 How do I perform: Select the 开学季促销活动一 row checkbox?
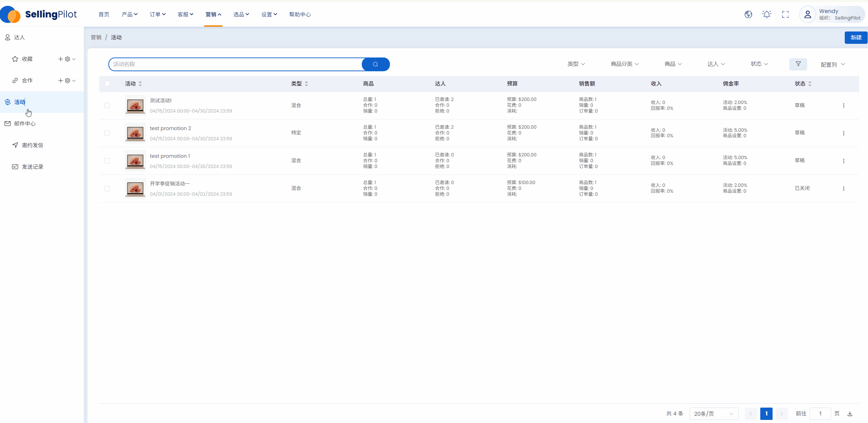107,189
